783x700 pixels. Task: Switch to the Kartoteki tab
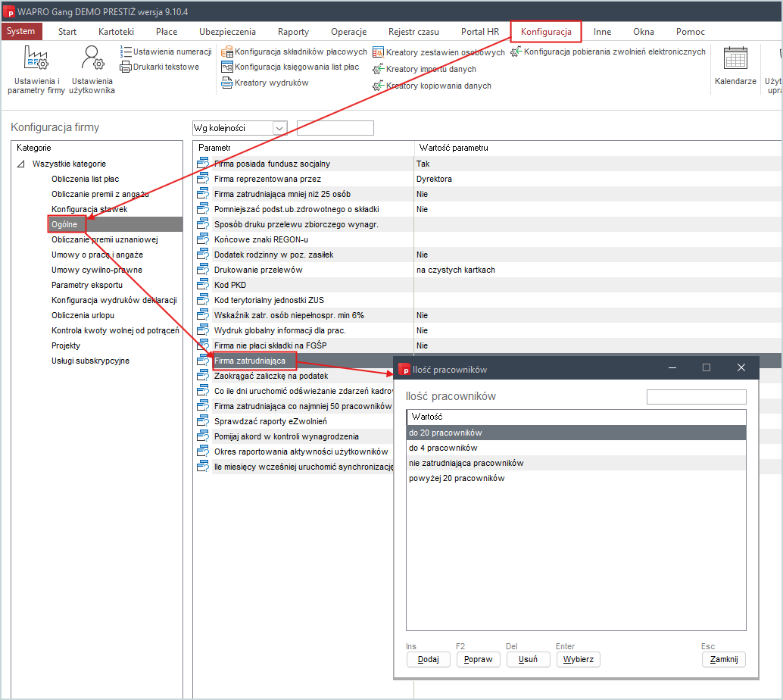116,32
